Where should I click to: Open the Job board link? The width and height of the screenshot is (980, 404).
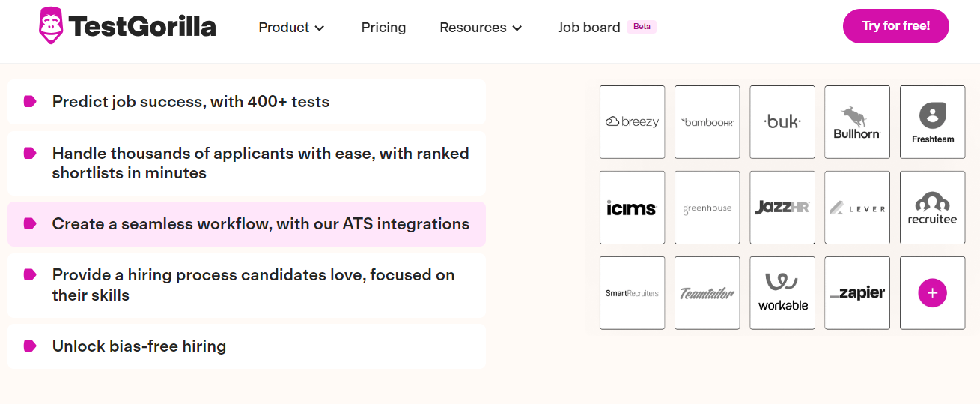589,28
